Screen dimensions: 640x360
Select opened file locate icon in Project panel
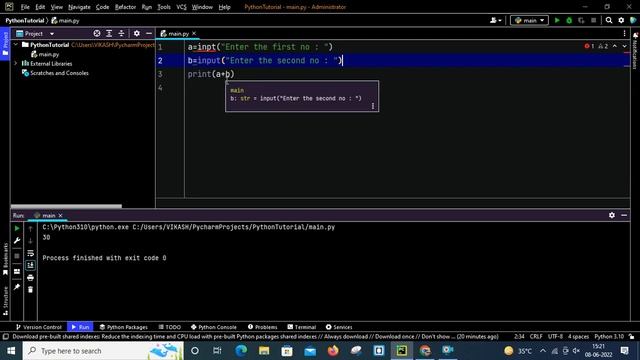click(x=97, y=33)
